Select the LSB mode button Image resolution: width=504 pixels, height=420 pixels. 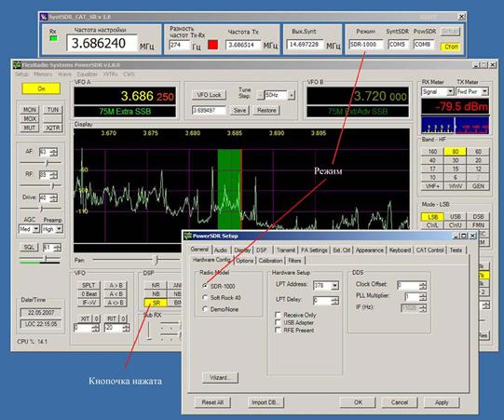[x=432, y=217]
